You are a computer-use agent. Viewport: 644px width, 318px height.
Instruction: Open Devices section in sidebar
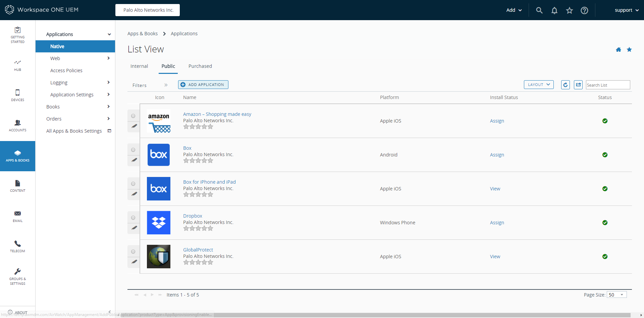(x=17, y=95)
